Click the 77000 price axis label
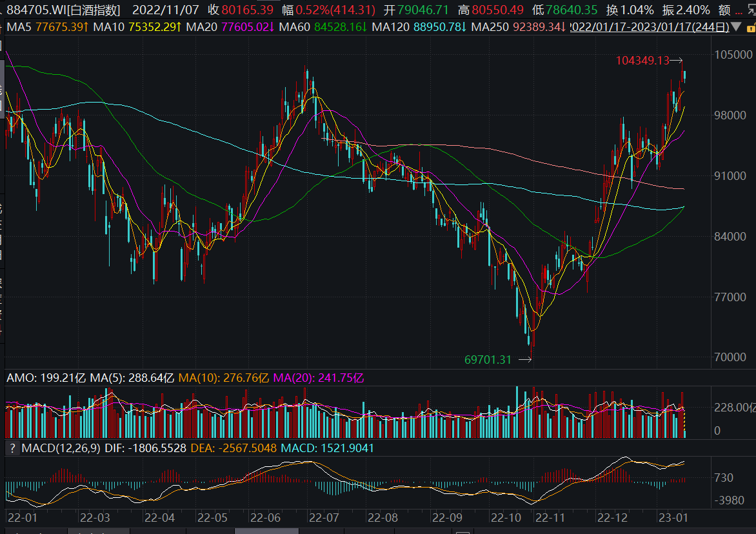Image resolution: width=756 pixels, height=534 pixels. 730,297
